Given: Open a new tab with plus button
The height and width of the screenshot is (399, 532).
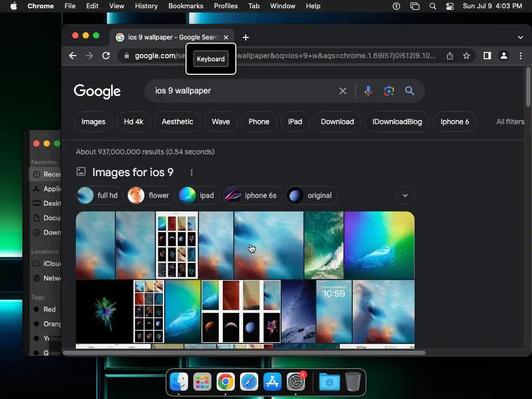Looking at the screenshot, I should coord(246,37).
